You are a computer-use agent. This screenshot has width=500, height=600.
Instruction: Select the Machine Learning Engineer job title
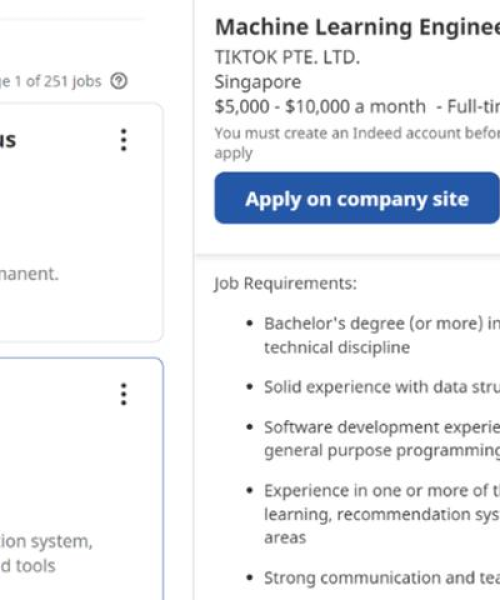357,28
